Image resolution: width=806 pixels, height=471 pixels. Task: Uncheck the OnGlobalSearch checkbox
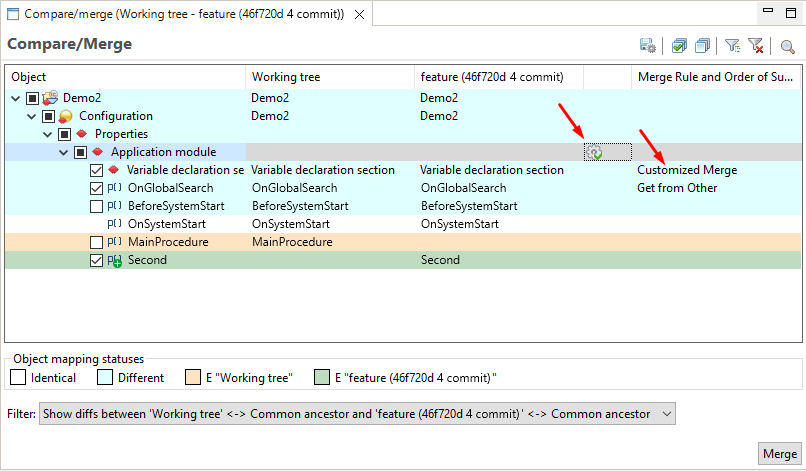96,188
